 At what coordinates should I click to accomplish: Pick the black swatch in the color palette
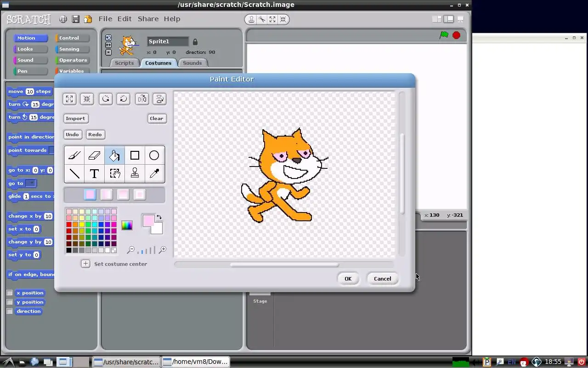tap(69, 250)
